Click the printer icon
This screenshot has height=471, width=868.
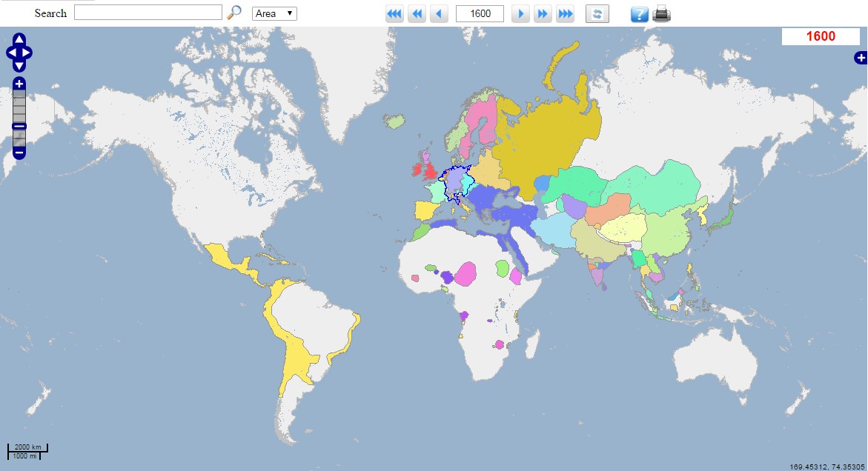[661, 13]
